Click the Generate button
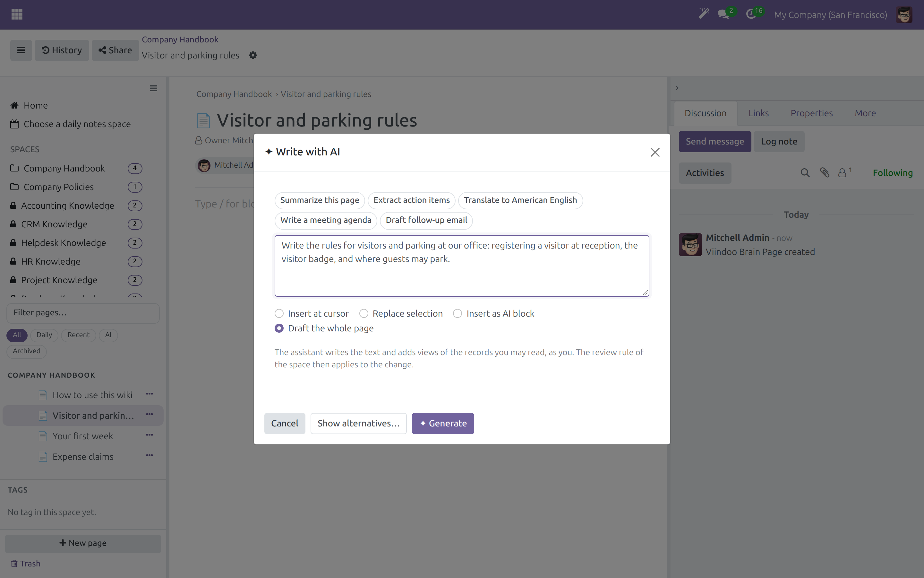924x578 pixels. [x=443, y=424]
